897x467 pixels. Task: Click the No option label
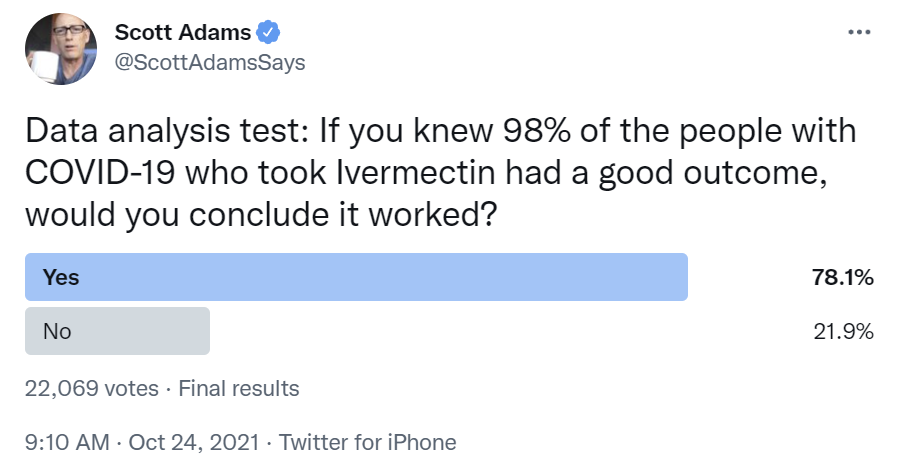click(x=57, y=331)
